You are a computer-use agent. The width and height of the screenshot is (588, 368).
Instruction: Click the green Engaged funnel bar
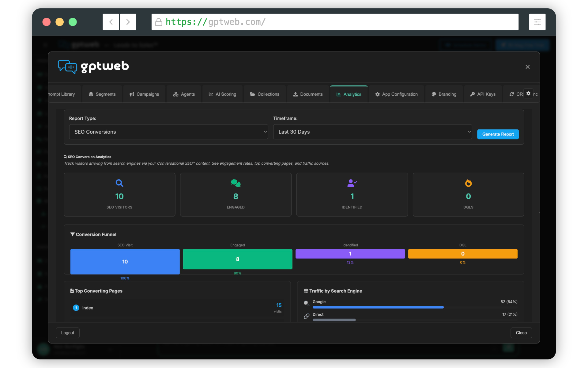pos(238,259)
